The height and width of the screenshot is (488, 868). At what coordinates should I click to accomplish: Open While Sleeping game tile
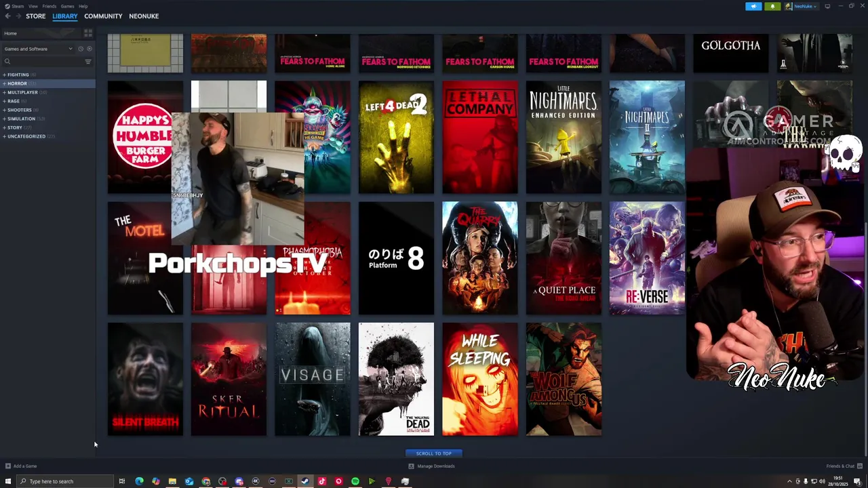click(x=480, y=379)
